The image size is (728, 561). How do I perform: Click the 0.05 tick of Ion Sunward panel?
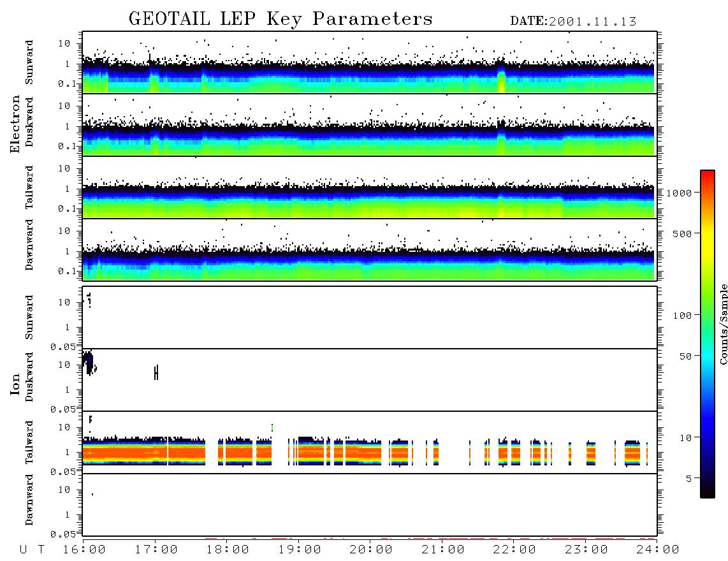coord(62,346)
